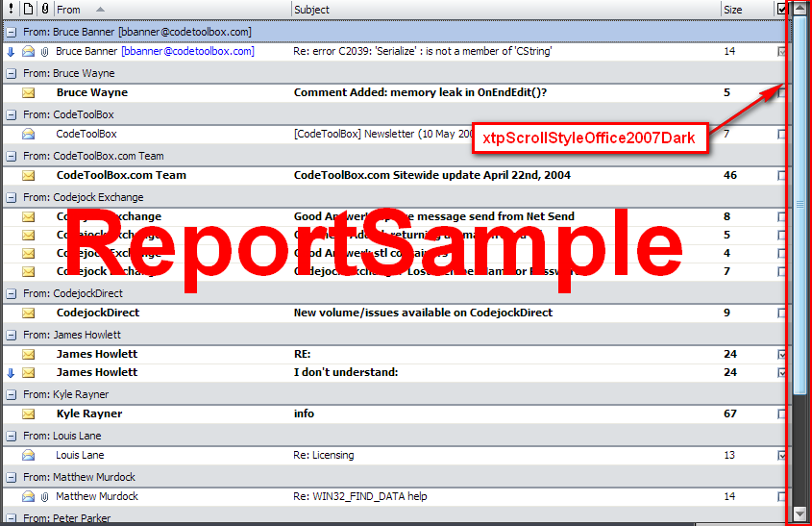Click the unread envelope icon for CodejockDirect message
Screen dimensions: 812x526
pos(28,313)
